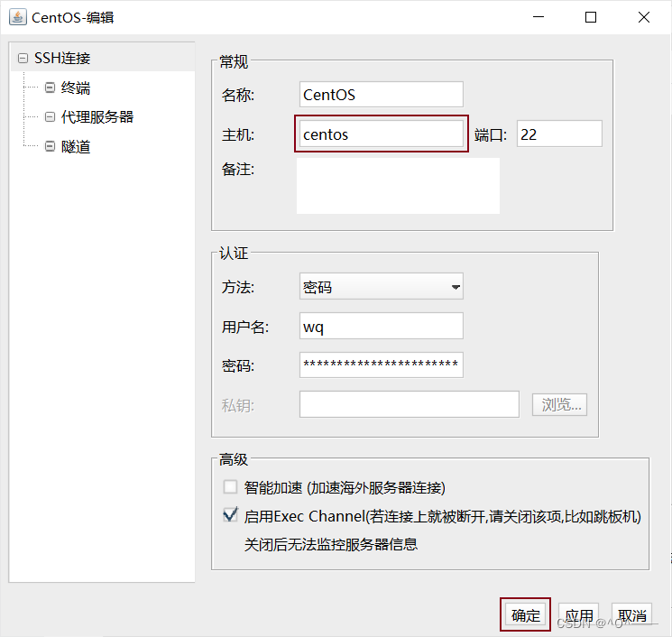This screenshot has height=637, width=672.
Task: Disable the 启用Exec Channel checkbox
Action: pyautogui.click(x=230, y=515)
